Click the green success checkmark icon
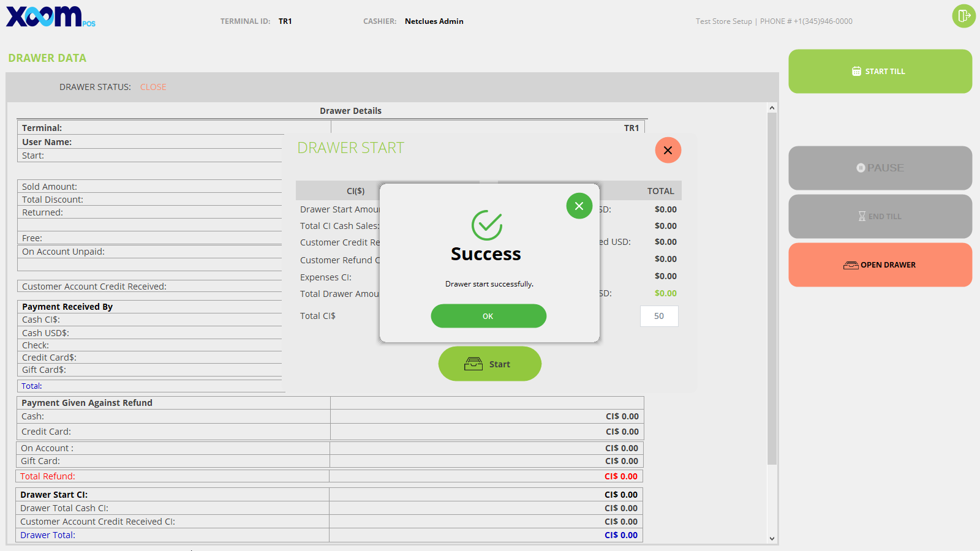This screenshot has height=551, width=980. (x=487, y=225)
